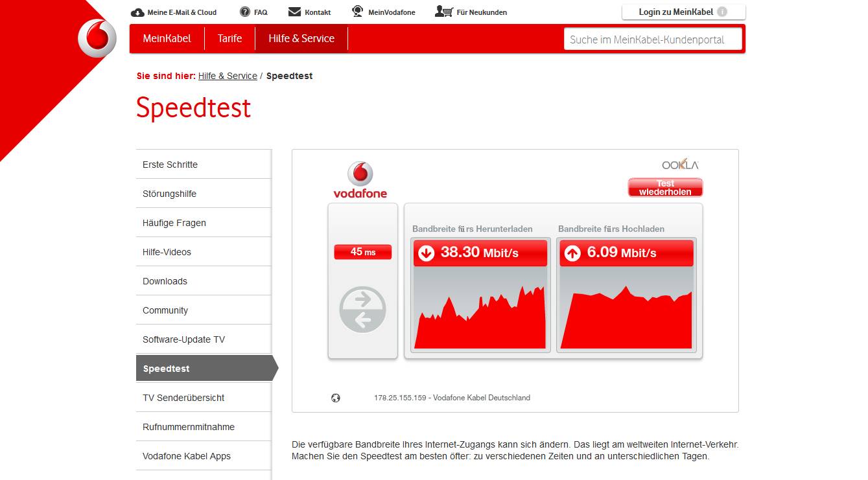Click the info icon on Login zu MeinKabel
Screen dimensions: 868x480
(x=722, y=12)
